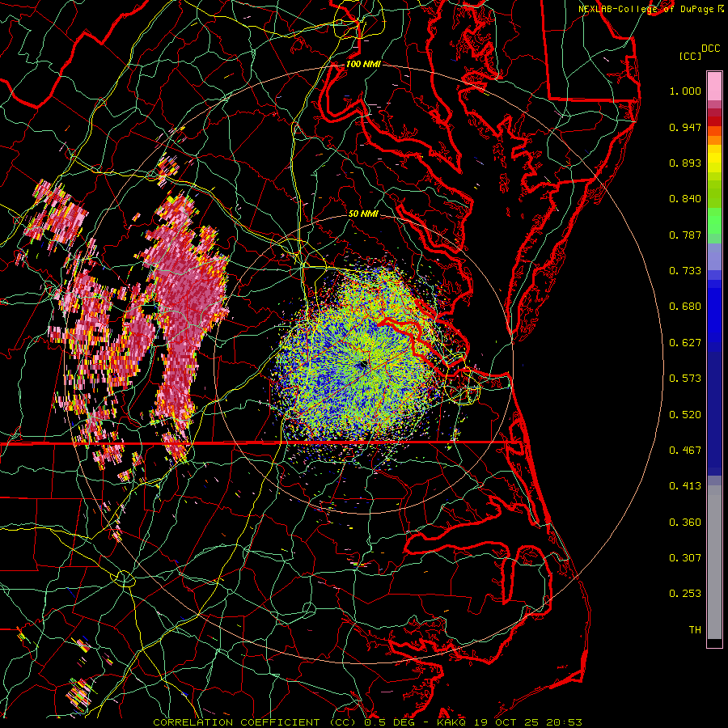Click the bright green segment of the color bar
728x728 pixels.
[x=714, y=221]
